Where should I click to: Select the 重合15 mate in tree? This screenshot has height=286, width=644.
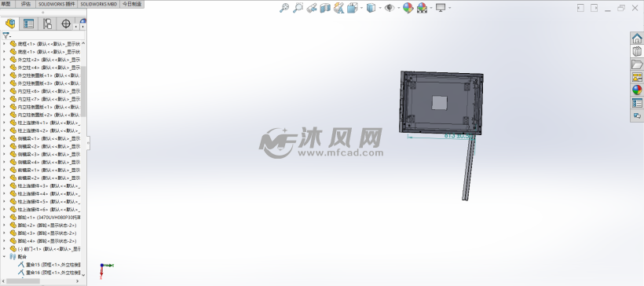(x=49, y=265)
